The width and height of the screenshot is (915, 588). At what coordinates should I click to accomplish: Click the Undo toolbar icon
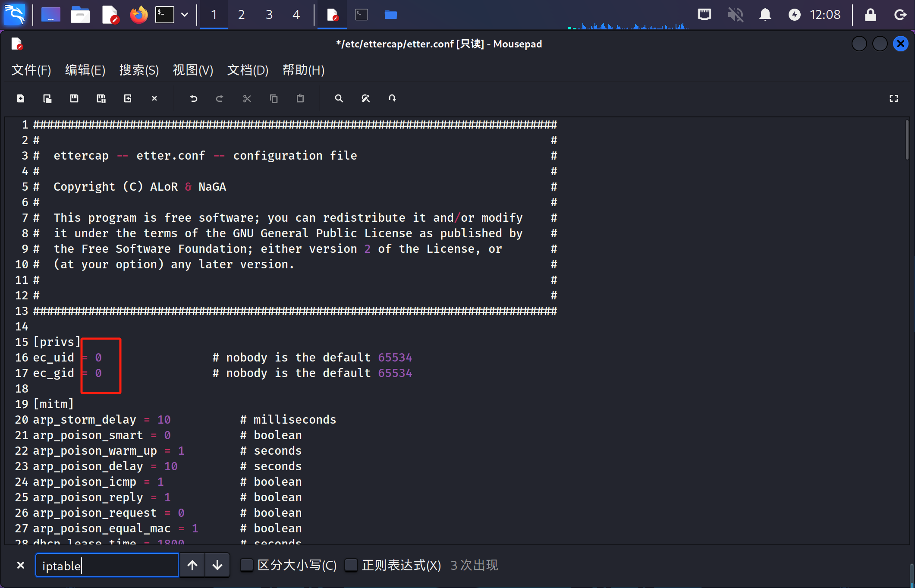point(193,98)
